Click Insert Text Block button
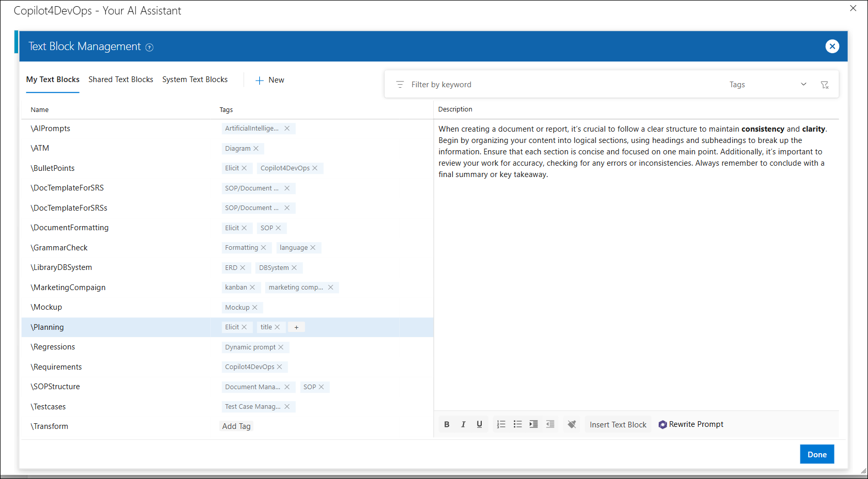The width and height of the screenshot is (868, 479). coord(618,424)
